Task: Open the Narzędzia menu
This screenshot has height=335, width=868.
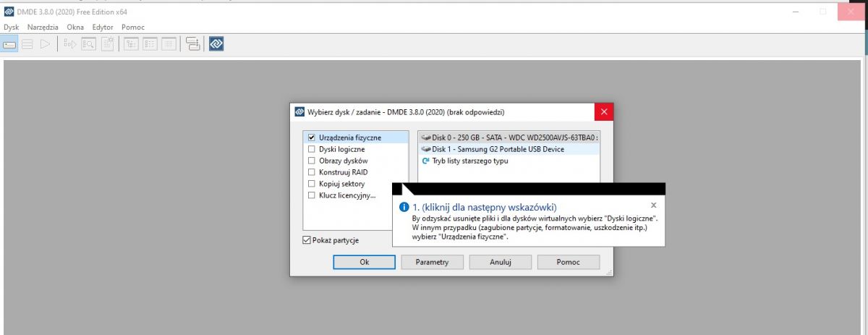Action: [43, 27]
